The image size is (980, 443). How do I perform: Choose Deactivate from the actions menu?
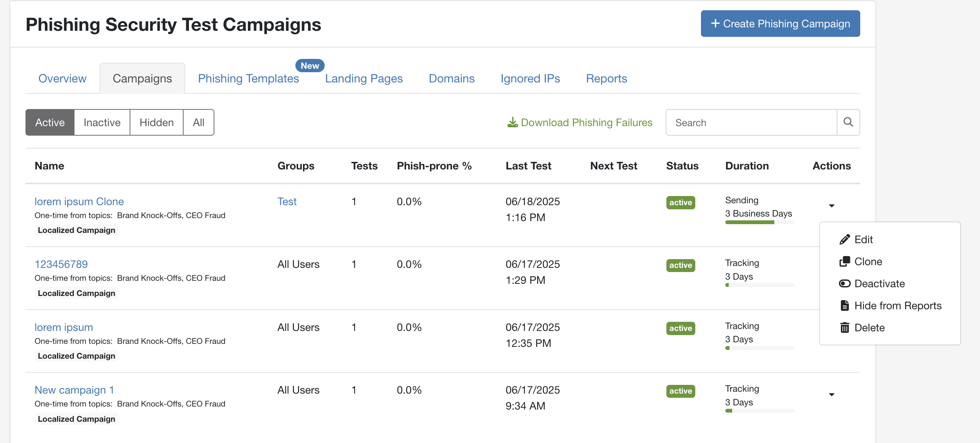pos(879,284)
